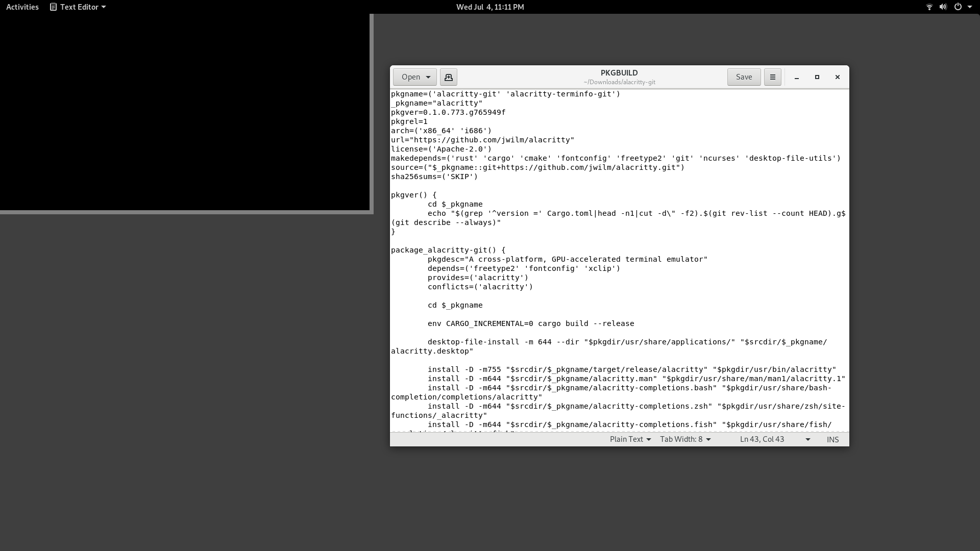
Task: Open the hamburger menu in Text Editor
Action: [x=772, y=77]
